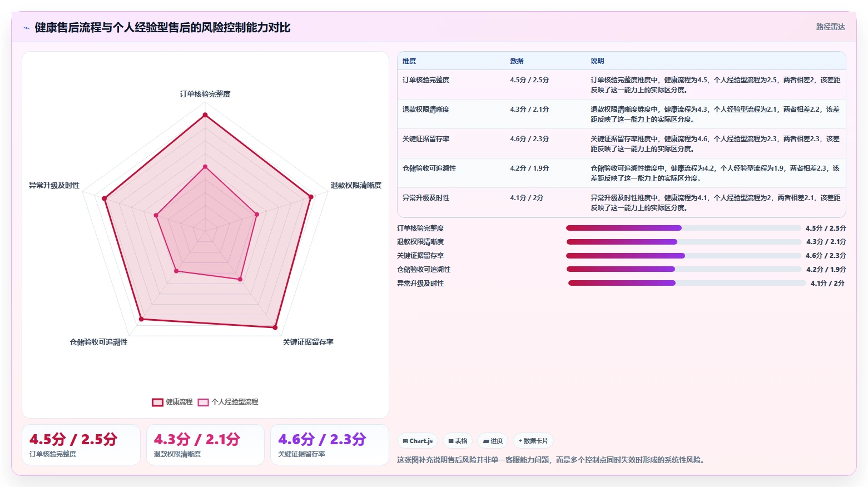868x487 pixels.
Task: Click radar axis label 关键证据留存率
Action: [x=308, y=342]
